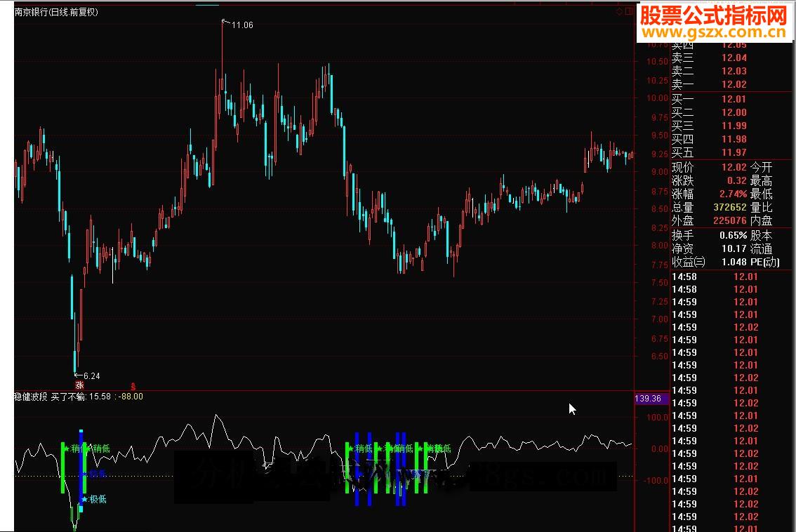Click the 今开 label
Image resolution: width=796 pixels, height=532 pixels.
(x=762, y=167)
